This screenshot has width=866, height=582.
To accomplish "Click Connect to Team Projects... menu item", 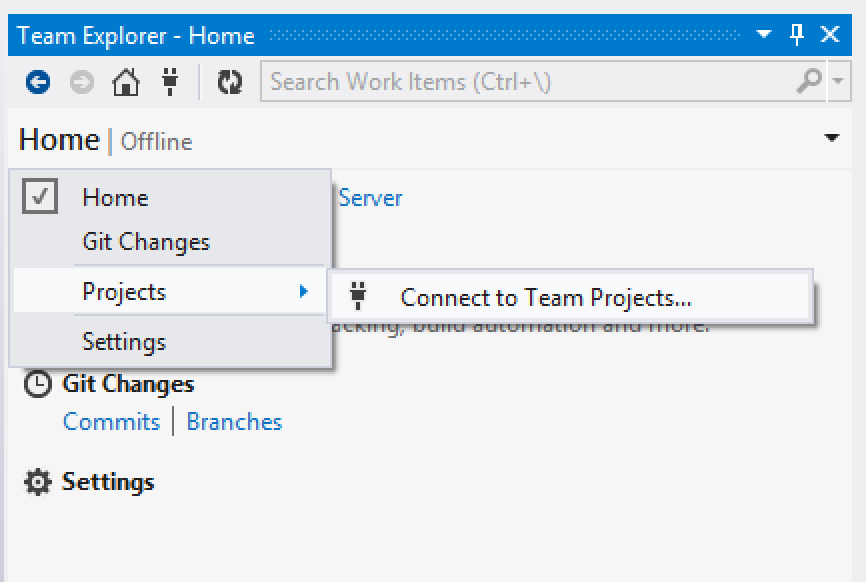I will 571,298.
